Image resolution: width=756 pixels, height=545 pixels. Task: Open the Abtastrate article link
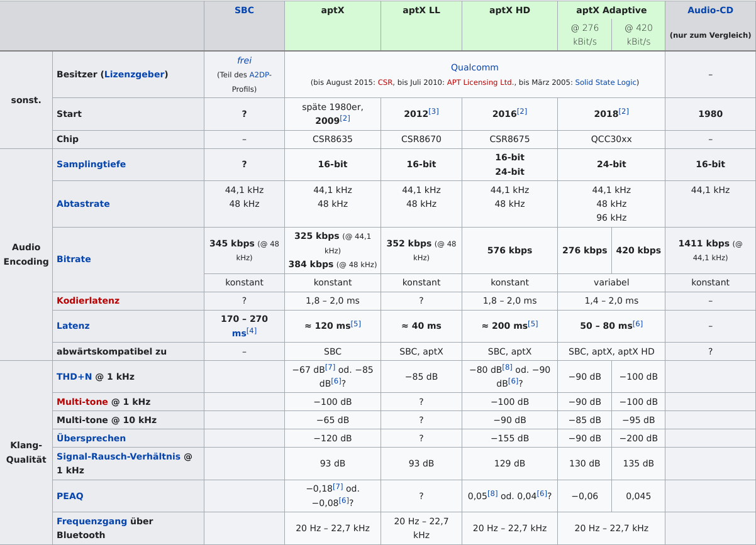[84, 204]
